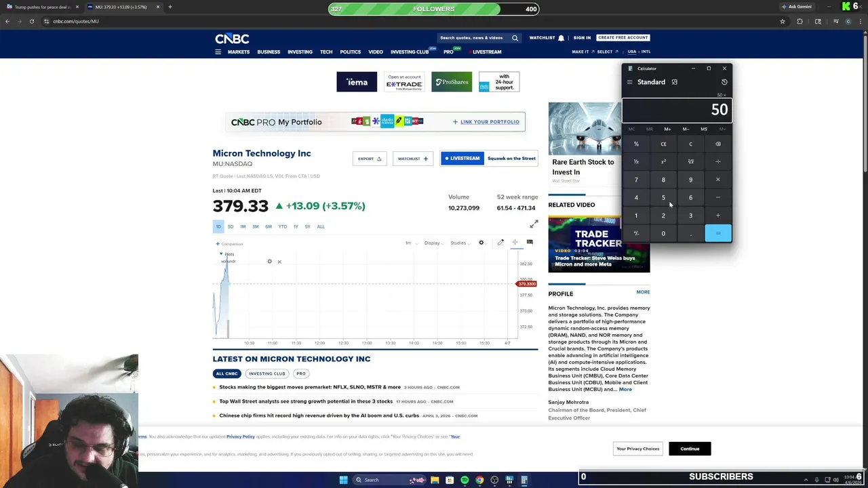Select the YTD chart range

(282, 226)
